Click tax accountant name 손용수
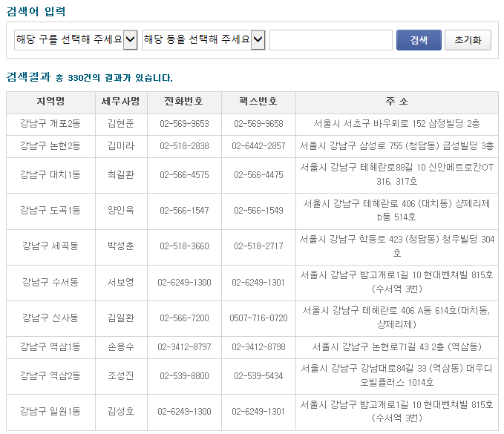This screenshot has height=434, width=504. 121,347
